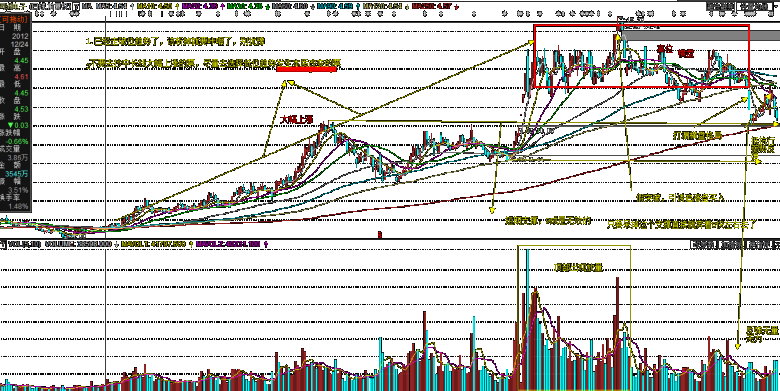This screenshot has width=780, height=391.
Task: Click the cyan moving average arrow icon
Action: [x=358, y=6]
